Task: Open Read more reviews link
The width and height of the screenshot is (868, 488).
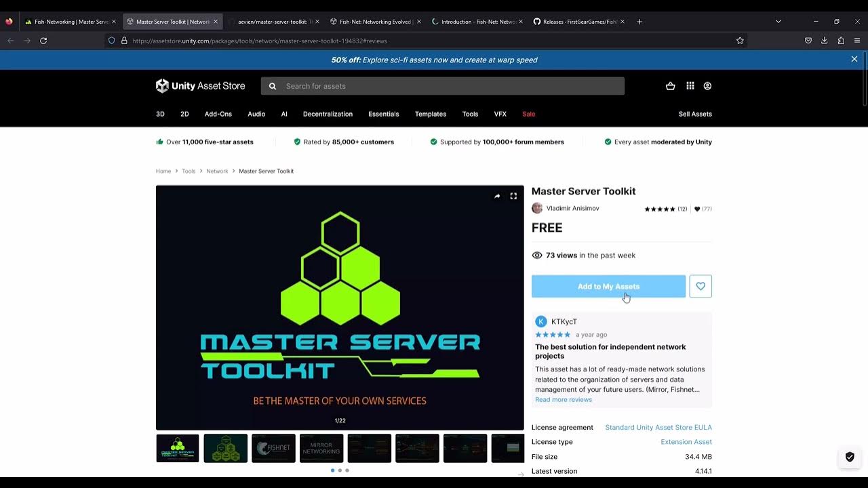Action: (x=564, y=400)
